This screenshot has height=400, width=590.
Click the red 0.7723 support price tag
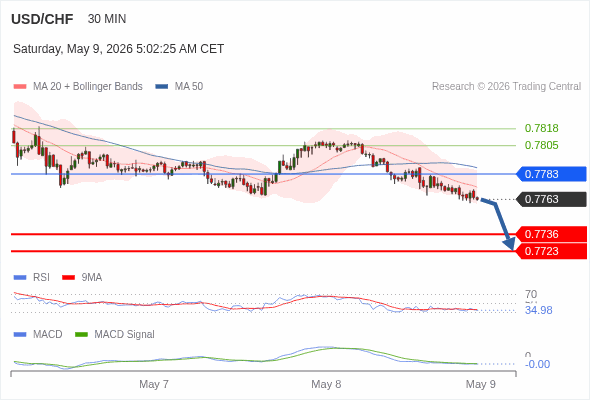point(551,251)
